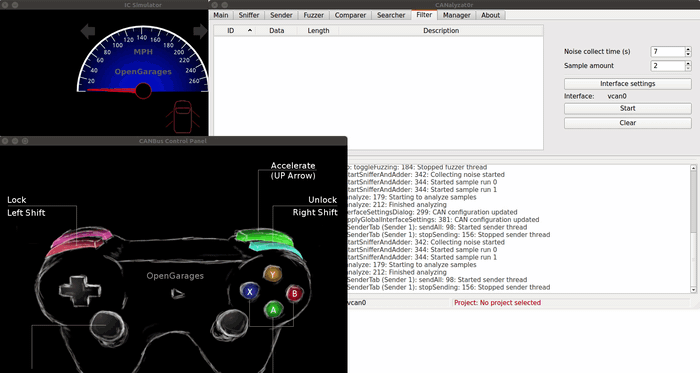Click the Clear button
The height and width of the screenshot is (373, 700).
[628, 123]
